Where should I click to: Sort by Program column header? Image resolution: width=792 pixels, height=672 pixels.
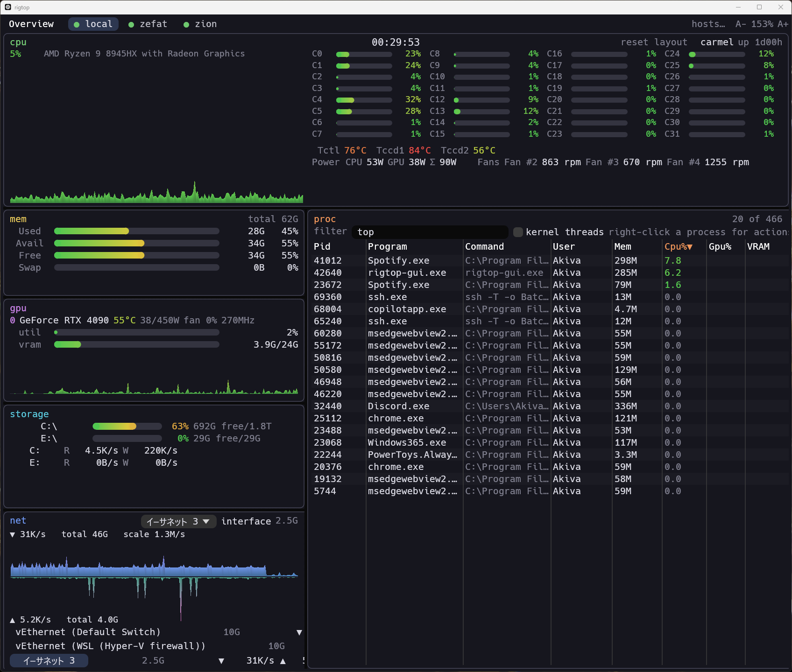pos(388,246)
